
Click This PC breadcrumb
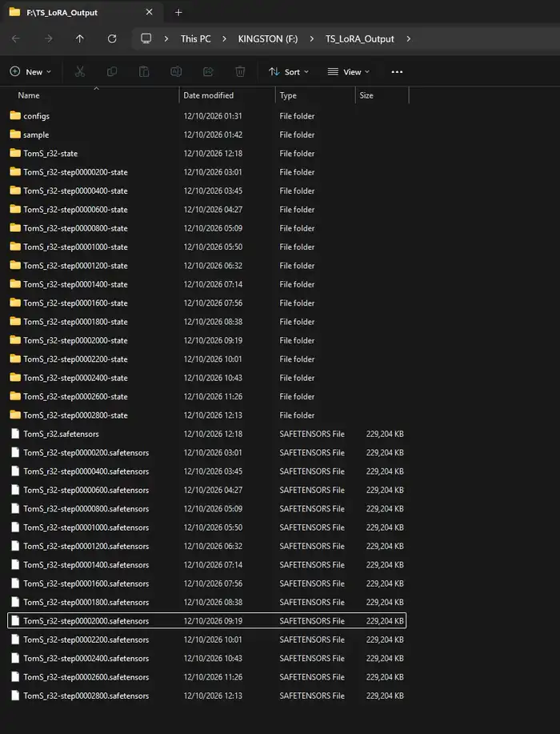pyautogui.click(x=195, y=39)
